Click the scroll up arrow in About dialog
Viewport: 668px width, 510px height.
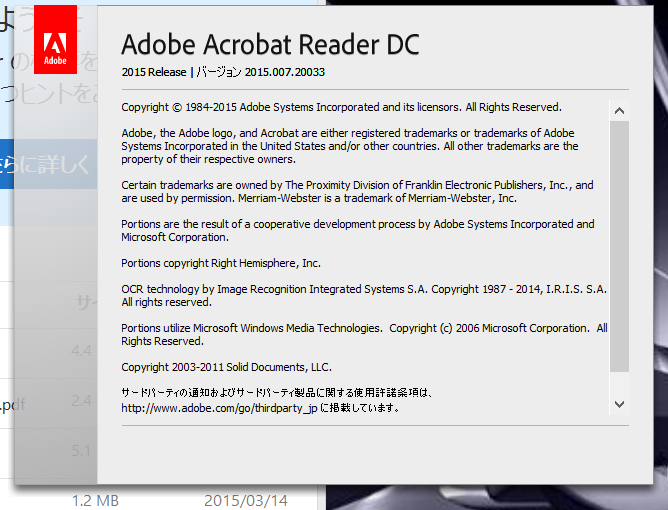[619, 111]
